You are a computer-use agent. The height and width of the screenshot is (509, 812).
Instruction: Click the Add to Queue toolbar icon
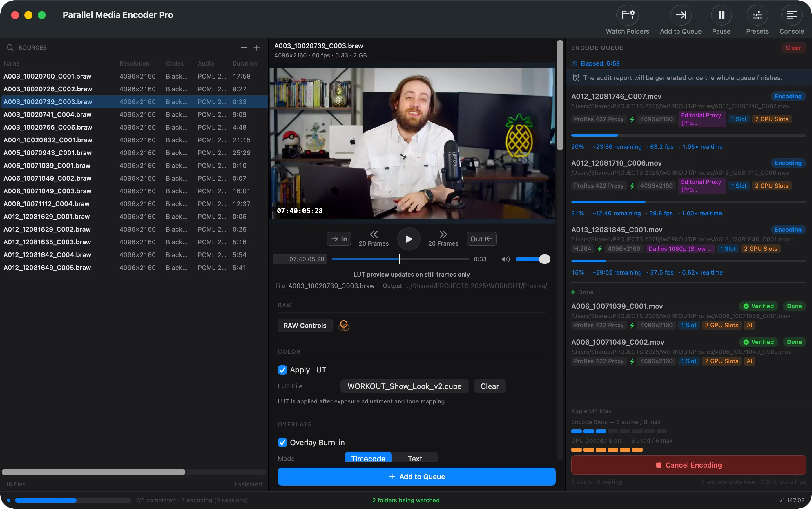click(681, 15)
